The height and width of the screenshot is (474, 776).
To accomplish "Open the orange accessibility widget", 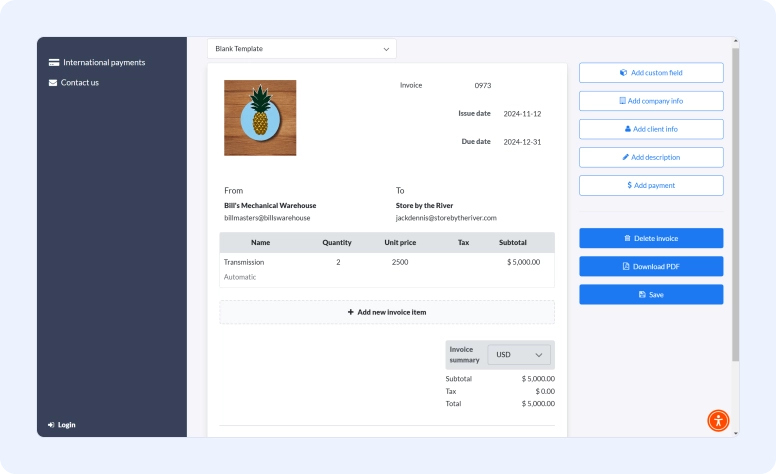I will (x=718, y=420).
